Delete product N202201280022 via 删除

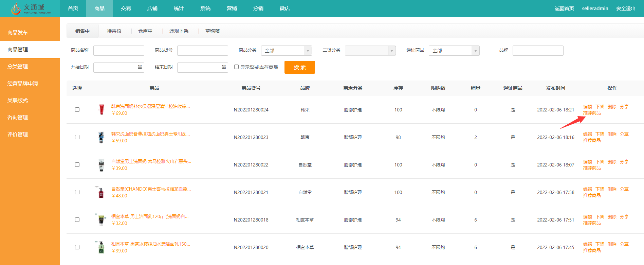(612, 162)
